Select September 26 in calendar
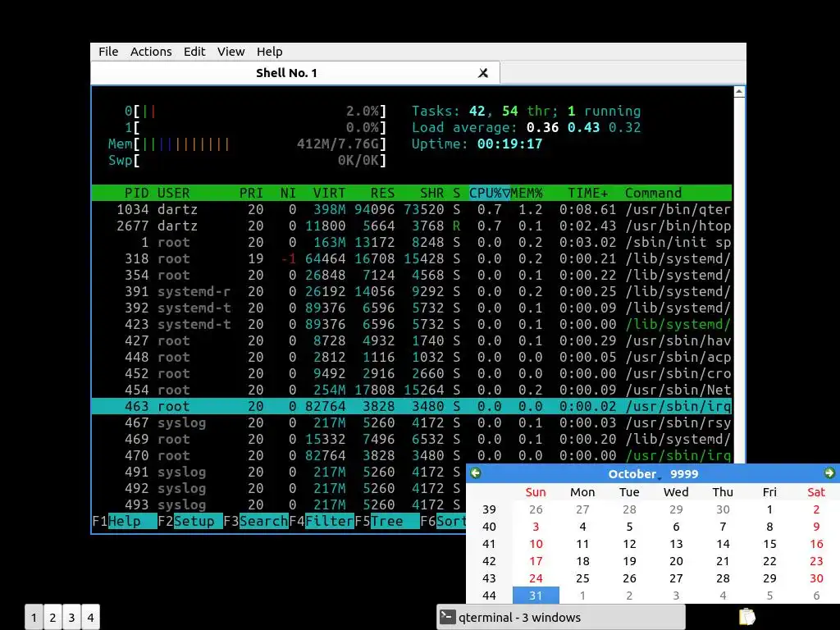 tap(536, 509)
